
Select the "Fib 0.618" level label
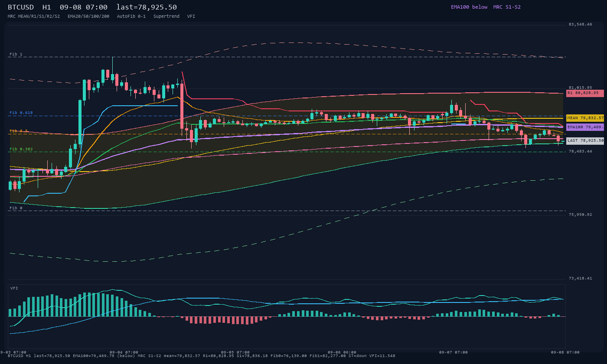point(21,113)
